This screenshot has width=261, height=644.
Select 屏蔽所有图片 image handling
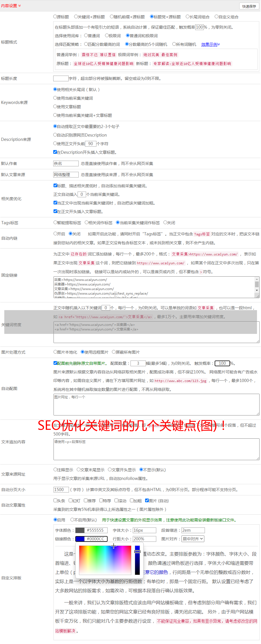coord(114,352)
